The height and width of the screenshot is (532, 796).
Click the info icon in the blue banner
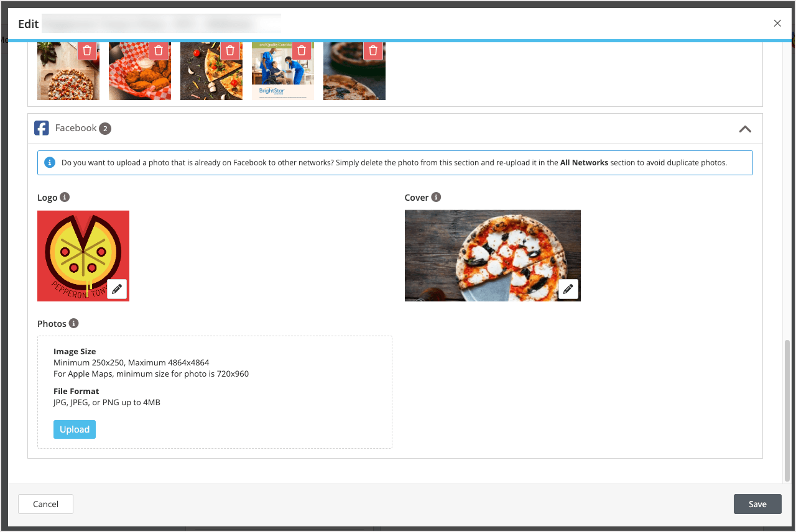pos(49,162)
